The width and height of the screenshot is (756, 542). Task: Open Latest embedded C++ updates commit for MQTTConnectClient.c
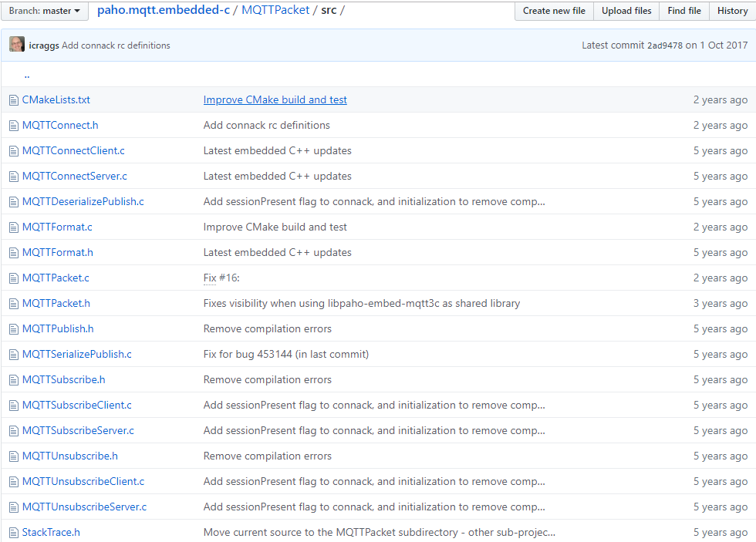pos(277,151)
